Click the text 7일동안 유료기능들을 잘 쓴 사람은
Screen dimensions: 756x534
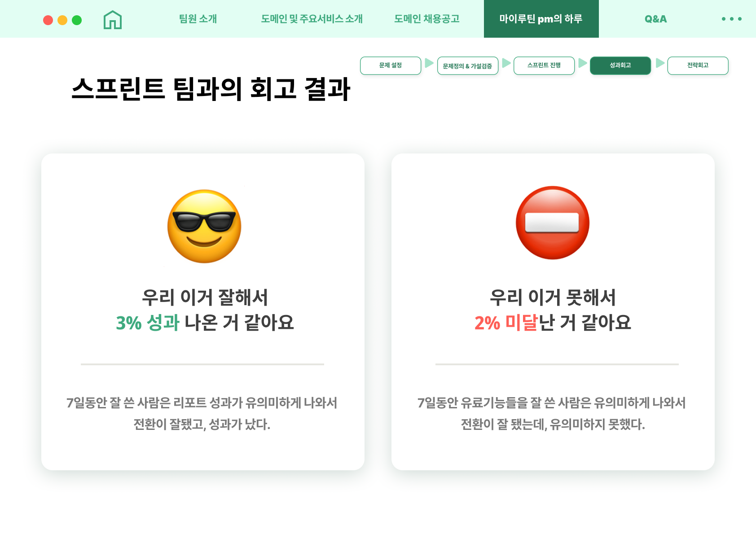pos(504,403)
